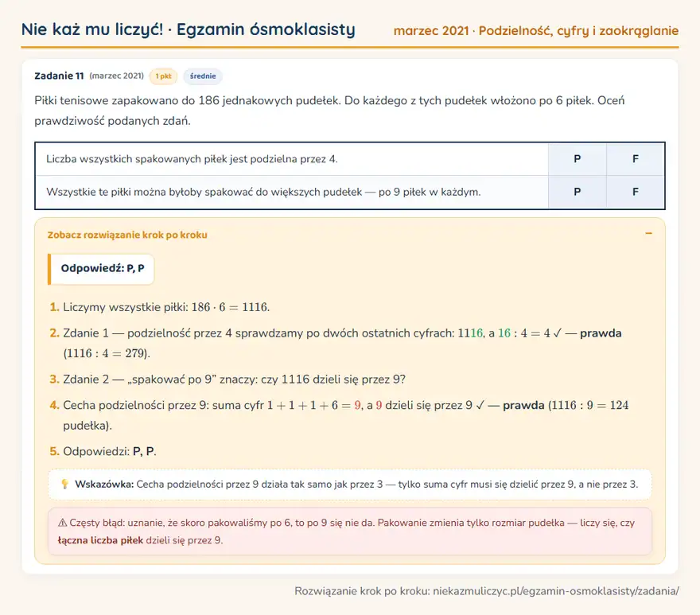Mark sentence about divisibility by 4 as P
This screenshot has width=700, height=615.
577,159
